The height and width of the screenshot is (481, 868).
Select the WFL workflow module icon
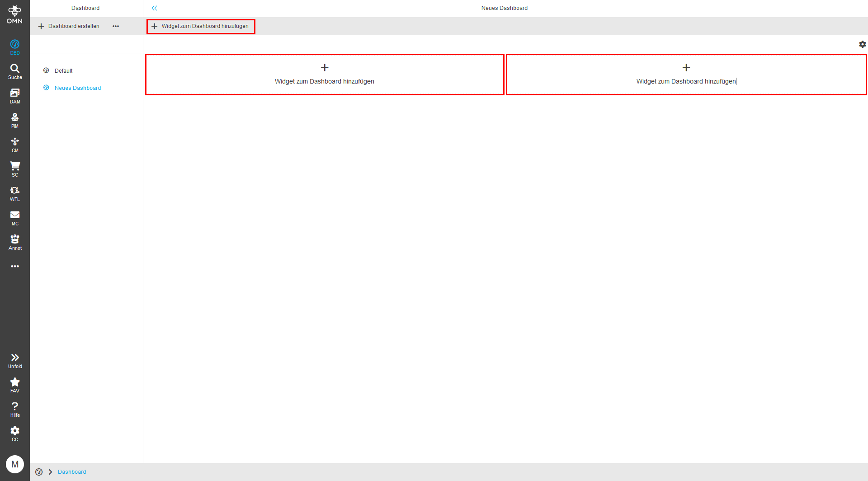click(15, 193)
